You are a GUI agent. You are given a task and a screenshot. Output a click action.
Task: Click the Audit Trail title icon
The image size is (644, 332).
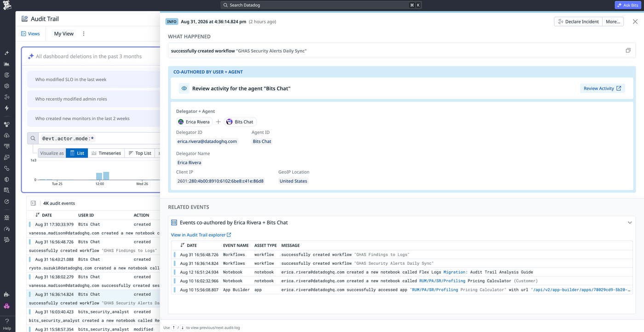coord(24,19)
